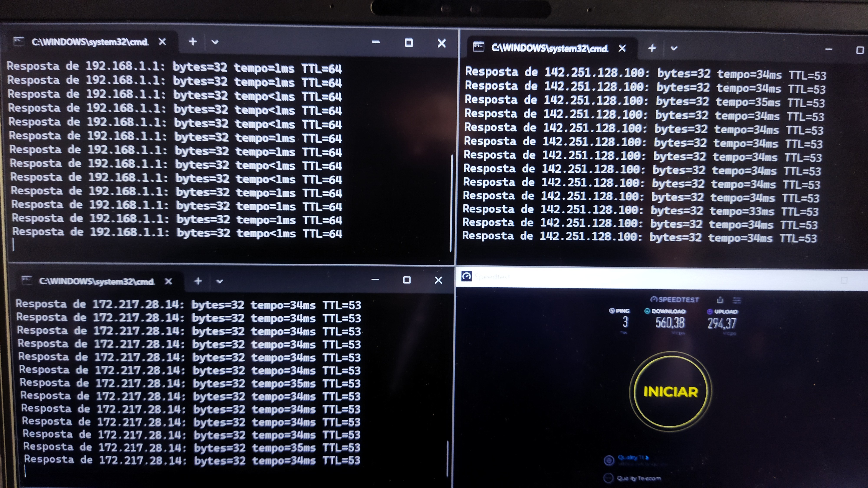Open tab dropdown in 192.168.1.1 ping terminal
Screen dimensions: 868x488
point(215,43)
